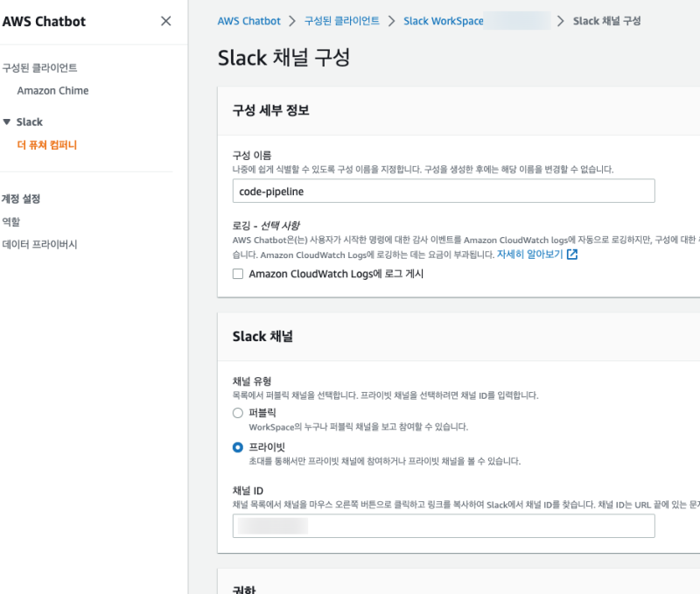Collapse the Slack section triangle
This screenshot has height=594, width=700.
[7, 122]
